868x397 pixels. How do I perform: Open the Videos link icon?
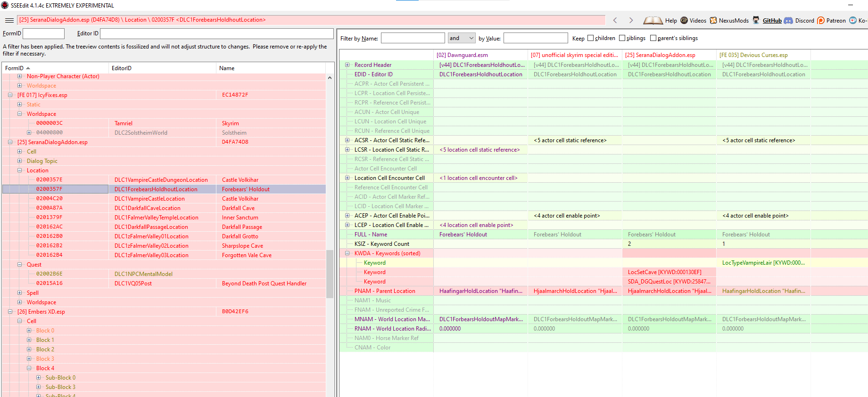pos(684,20)
